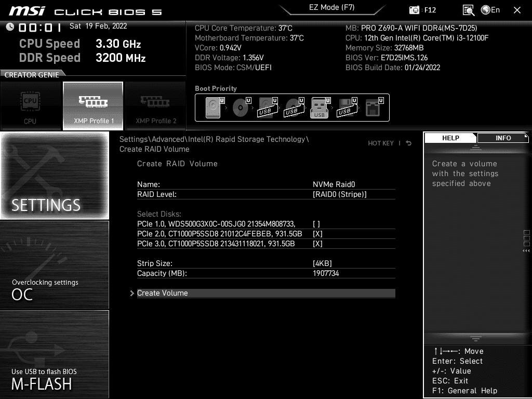This screenshot has height=399, width=532.
Task: Click the help panel bottom scroll handle
Action: 476,338
